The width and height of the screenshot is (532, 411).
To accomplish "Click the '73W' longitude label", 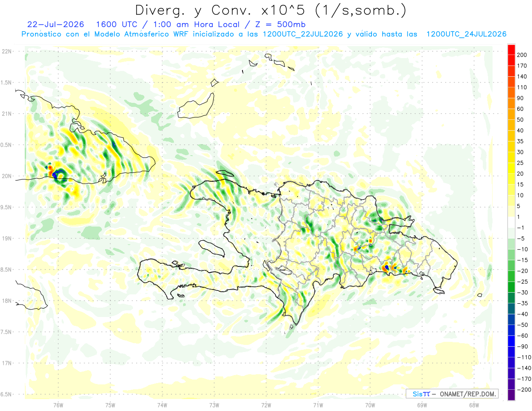I will (x=214, y=405).
